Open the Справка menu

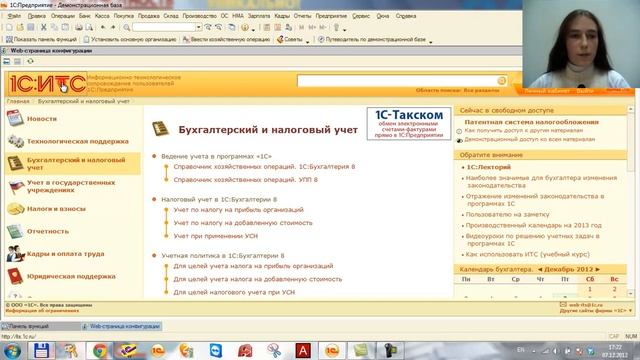[406, 16]
